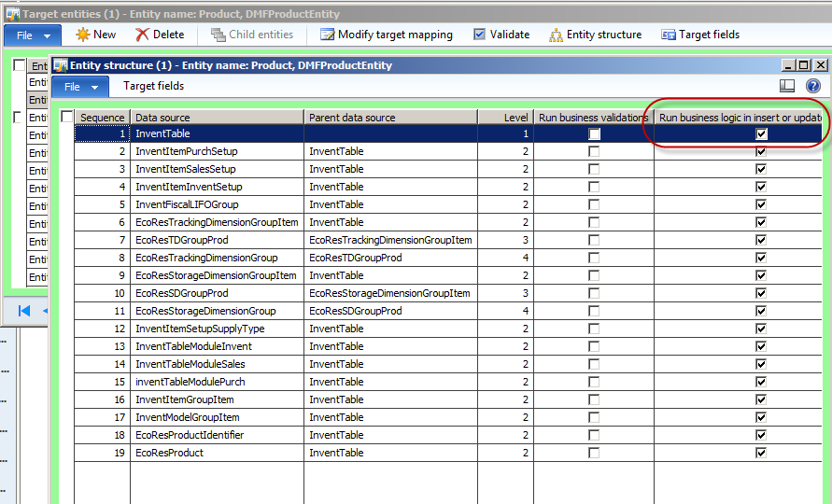Toggle Run business validations for InventTable
This screenshot has width=832, height=504.
(594, 134)
